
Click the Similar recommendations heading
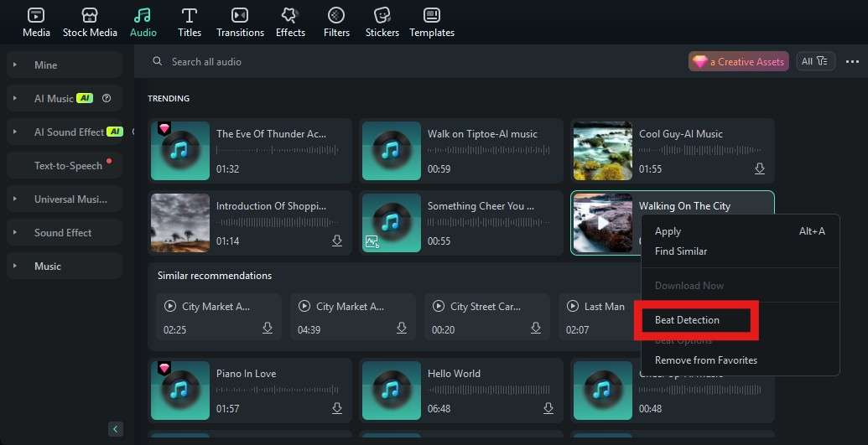coord(215,276)
